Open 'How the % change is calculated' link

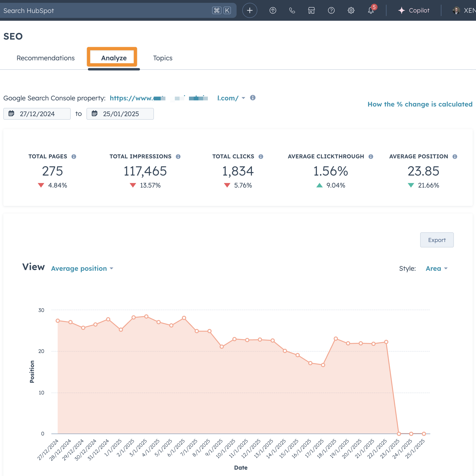click(420, 104)
